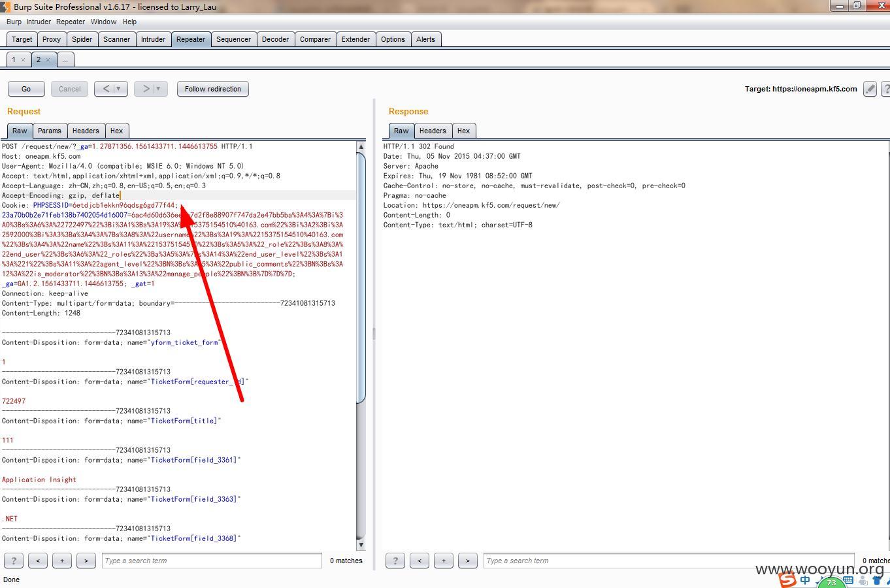Select the Request Raw tab

(20, 131)
